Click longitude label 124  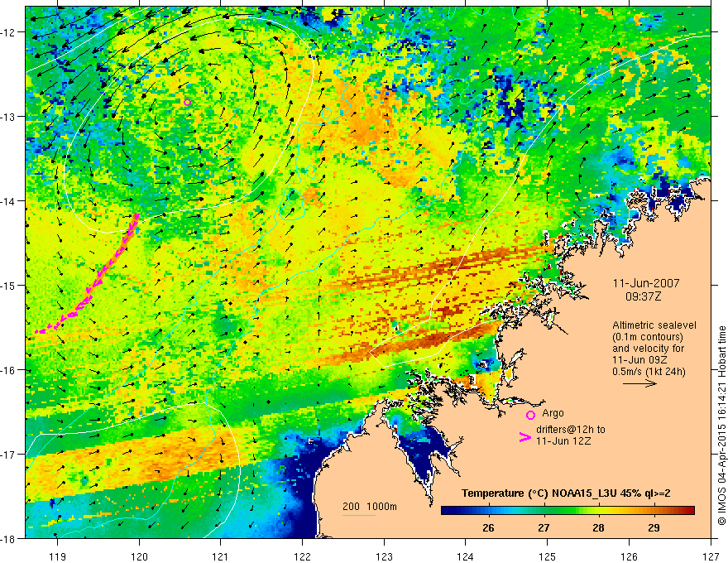point(466,556)
